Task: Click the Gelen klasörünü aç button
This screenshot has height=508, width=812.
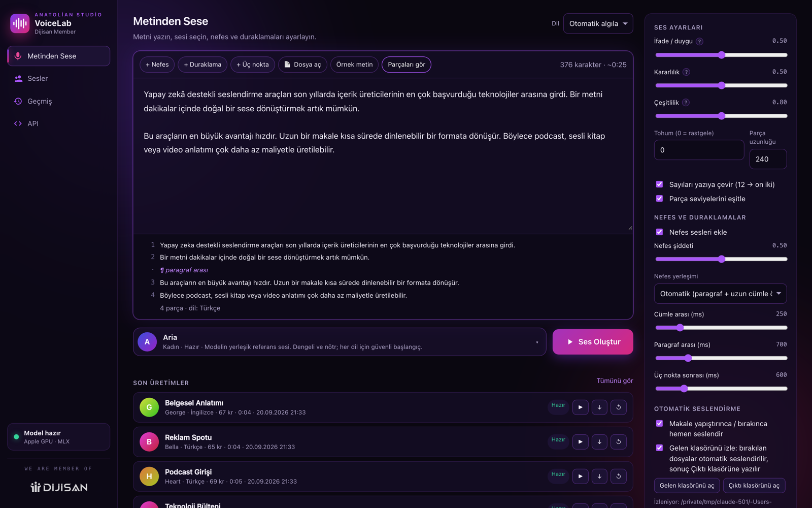Action: click(x=687, y=486)
